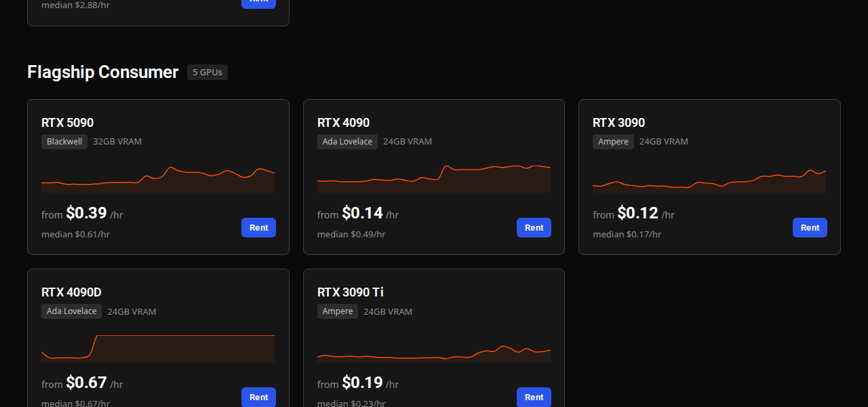Open the RTX 4090 card title
868x407 pixels.
click(x=343, y=123)
